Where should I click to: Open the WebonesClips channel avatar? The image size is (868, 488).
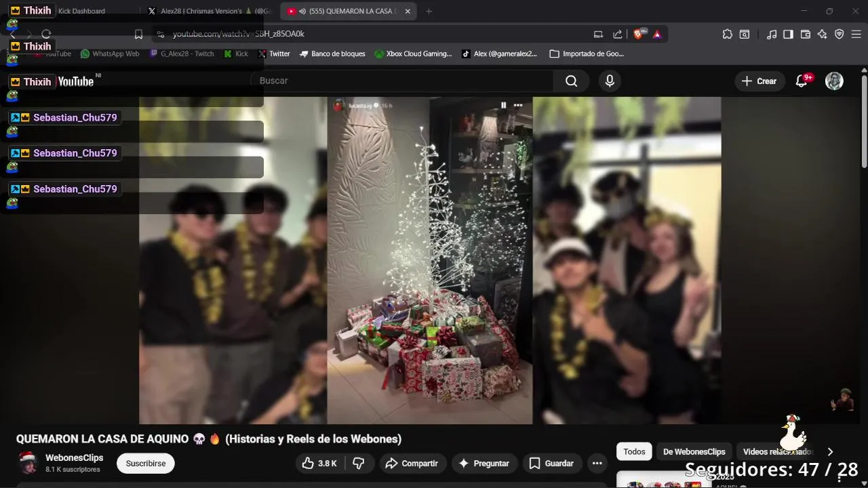(28, 463)
